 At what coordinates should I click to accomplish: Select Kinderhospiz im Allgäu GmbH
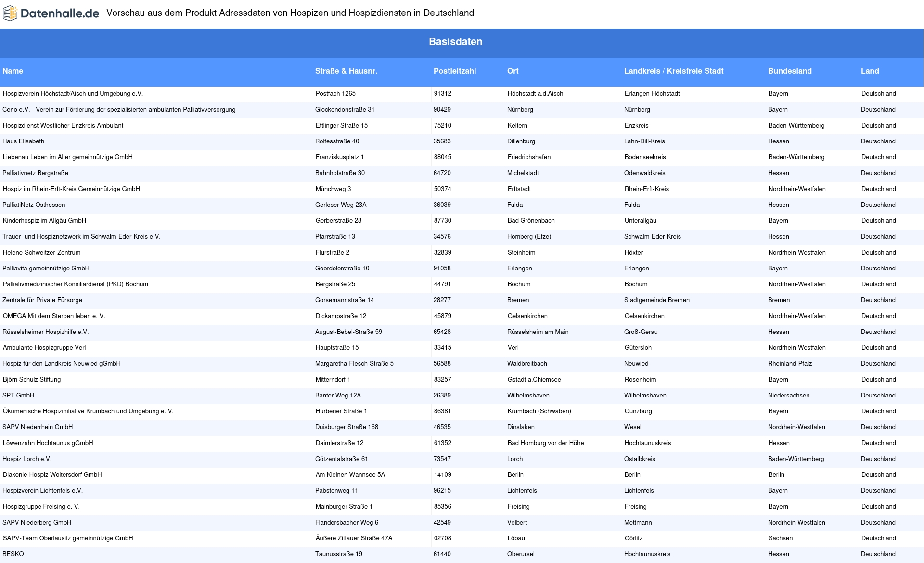(44, 221)
